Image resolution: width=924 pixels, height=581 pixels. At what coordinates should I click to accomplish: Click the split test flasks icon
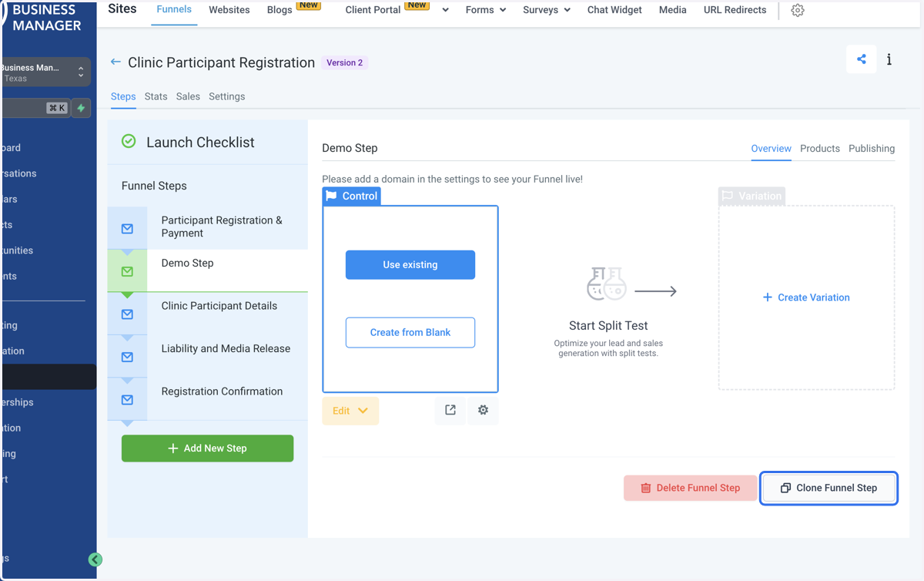(x=607, y=284)
